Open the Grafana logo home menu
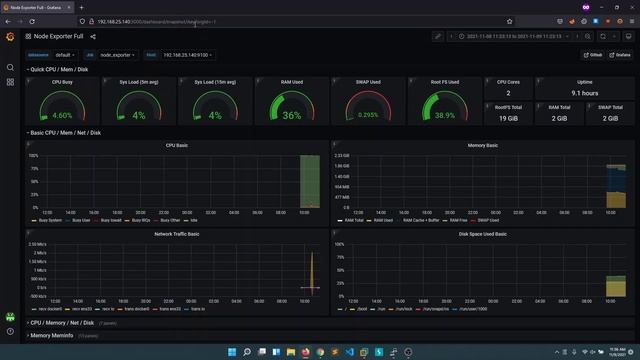The image size is (640, 360). tap(10, 37)
